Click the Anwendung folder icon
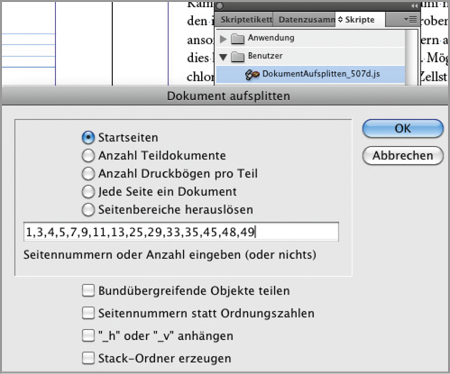This screenshot has height=374, width=450. pyautogui.click(x=238, y=38)
